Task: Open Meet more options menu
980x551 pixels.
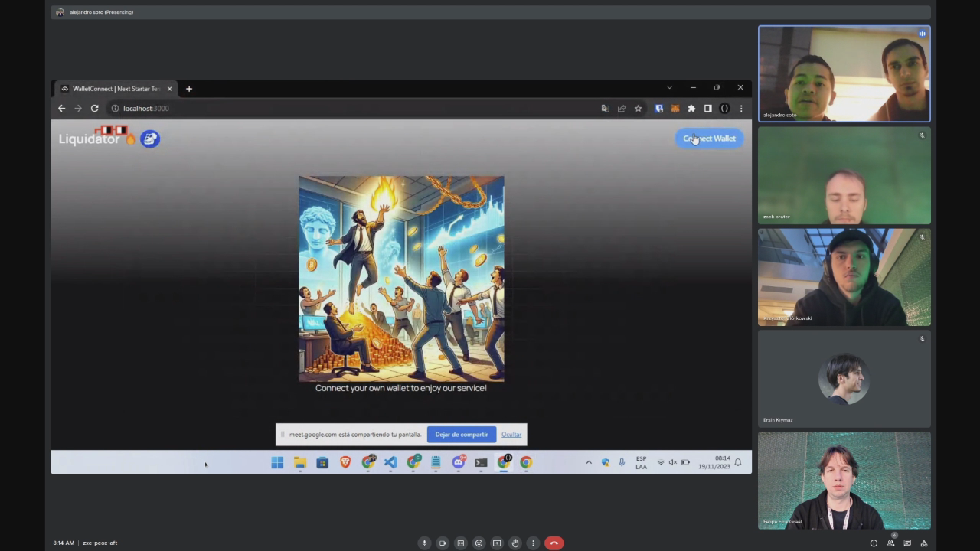Action: [533, 543]
